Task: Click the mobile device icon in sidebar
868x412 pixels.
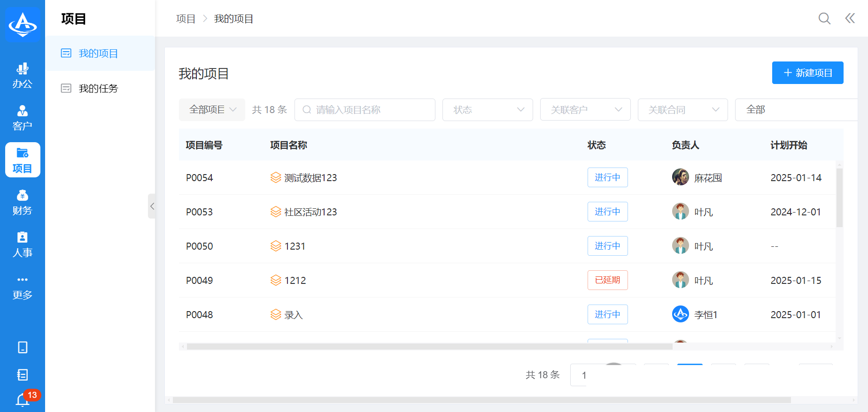Action: 23,347
